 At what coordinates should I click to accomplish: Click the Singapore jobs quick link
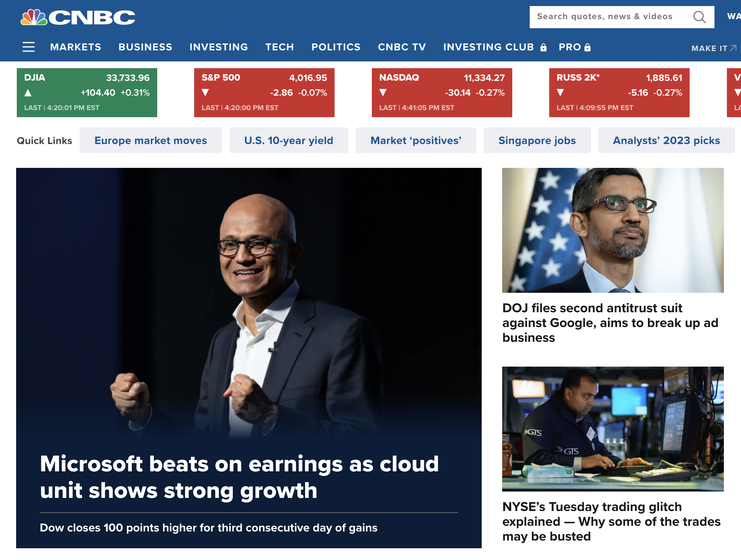(x=537, y=140)
